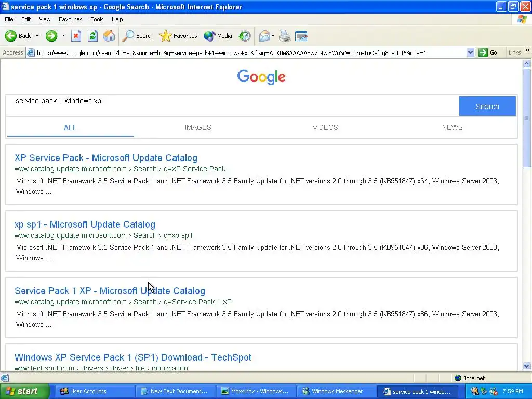Image resolution: width=532 pixels, height=399 pixels.
Task: Expand the address bar dropdown arrow
Action: (470, 52)
